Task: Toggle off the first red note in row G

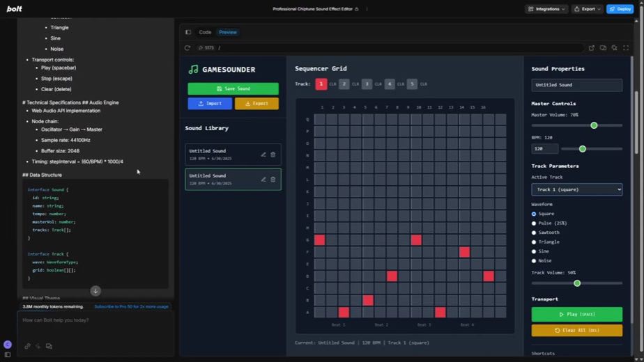Action: point(319,239)
